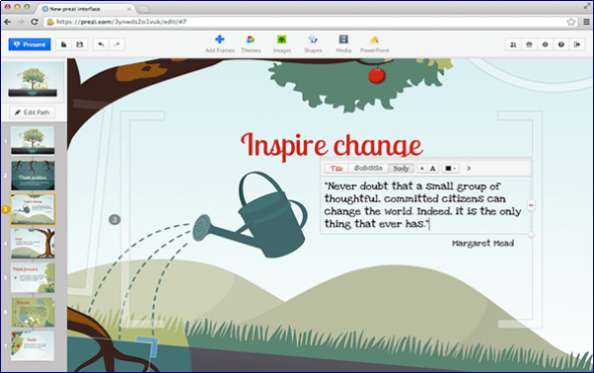Decrease font size with the small A
Image resolution: width=594 pixels, height=373 pixels.
pyautogui.click(x=422, y=169)
